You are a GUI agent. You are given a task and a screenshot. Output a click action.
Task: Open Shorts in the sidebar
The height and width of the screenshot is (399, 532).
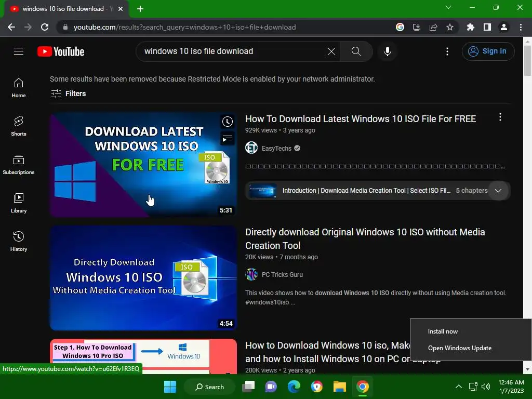pos(19,126)
